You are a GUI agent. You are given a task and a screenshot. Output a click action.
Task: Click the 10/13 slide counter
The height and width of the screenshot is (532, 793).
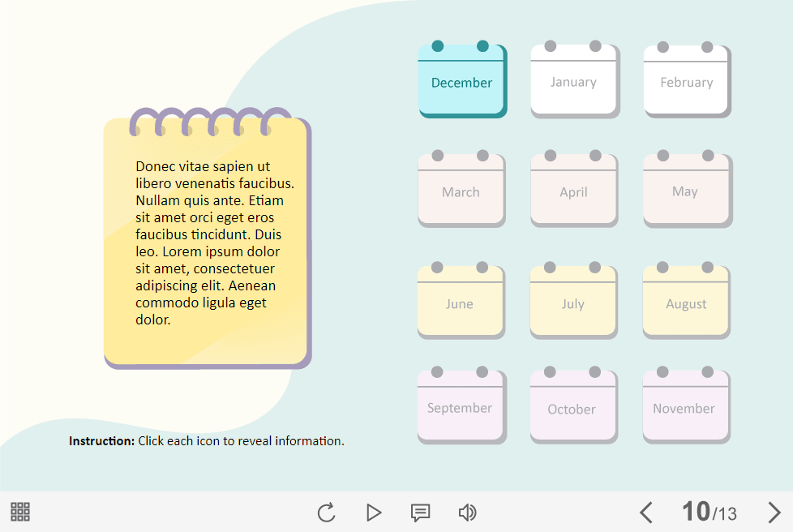(709, 512)
